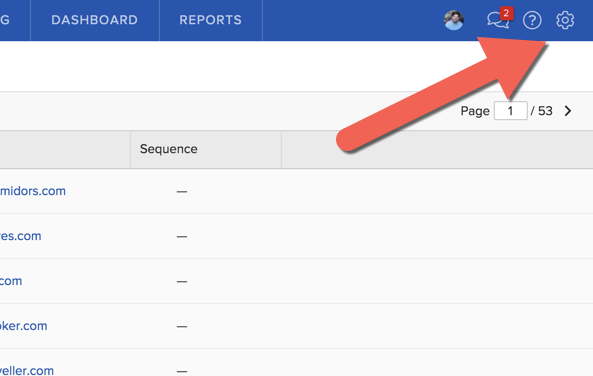Screen dimensions: 593x376
Task: Click the empty column header beside Sequence
Action: (x=437, y=149)
